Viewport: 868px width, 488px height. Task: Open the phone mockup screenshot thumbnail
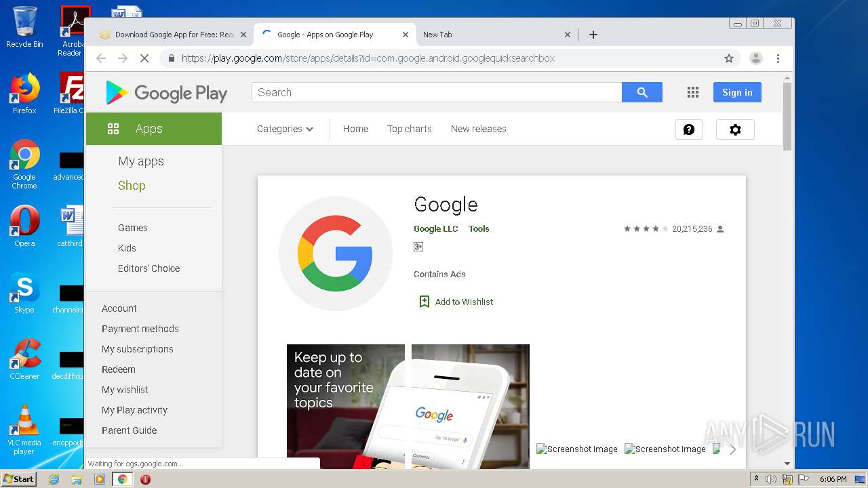click(x=471, y=407)
